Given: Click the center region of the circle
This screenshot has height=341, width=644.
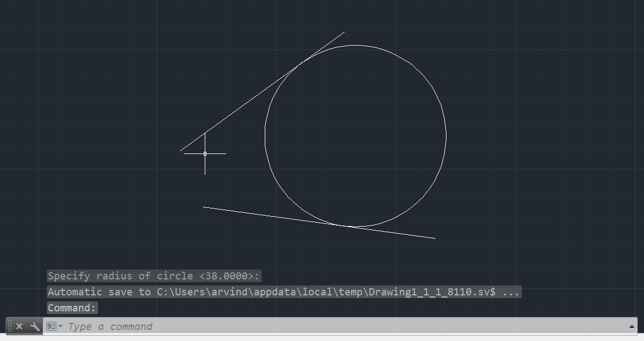Looking at the screenshot, I should [355, 136].
